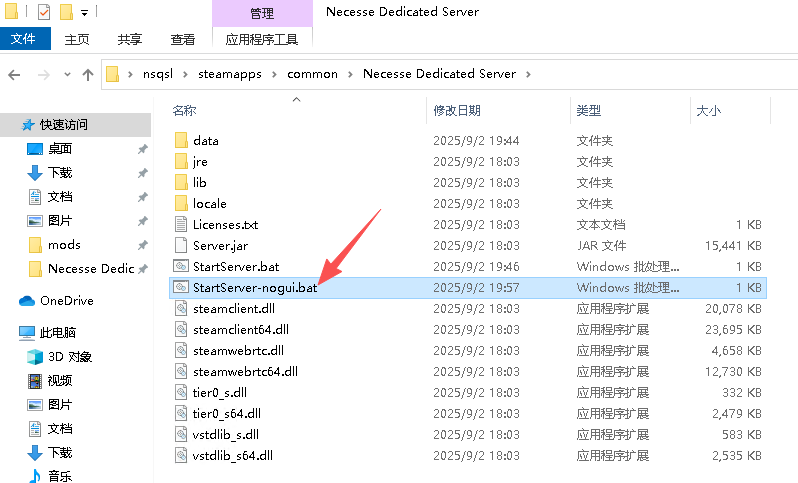Click the Up one level arrow icon
798x483 pixels.
(88, 74)
